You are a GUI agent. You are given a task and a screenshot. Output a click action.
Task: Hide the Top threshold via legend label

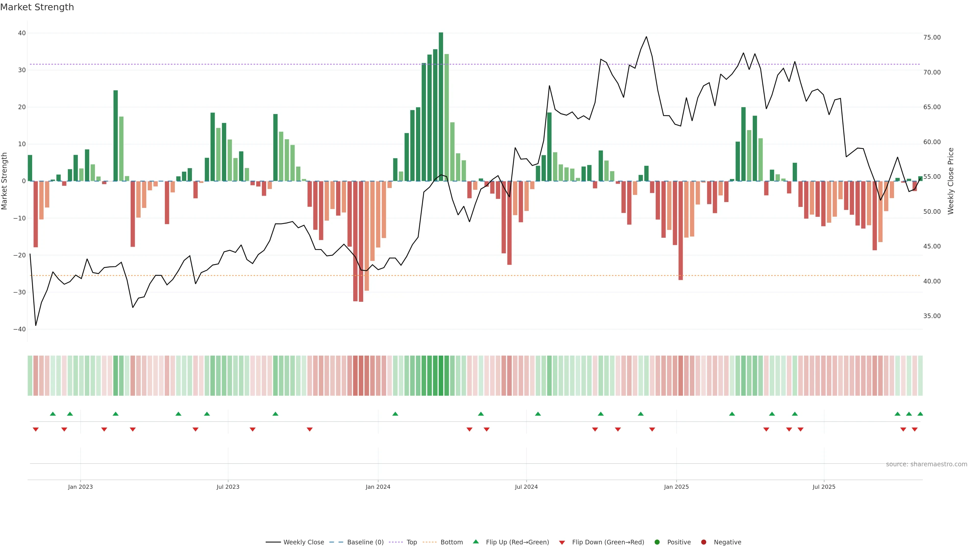[x=412, y=542]
